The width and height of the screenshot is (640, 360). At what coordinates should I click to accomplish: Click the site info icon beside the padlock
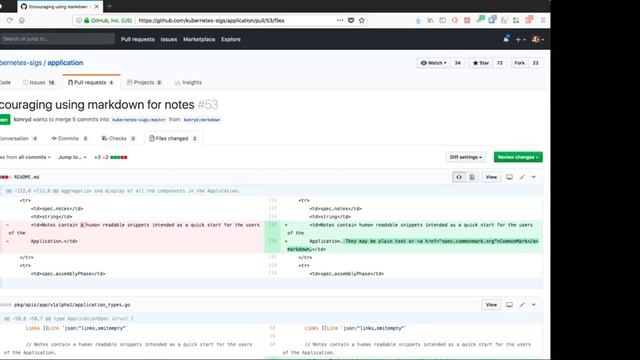tap(79, 20)
